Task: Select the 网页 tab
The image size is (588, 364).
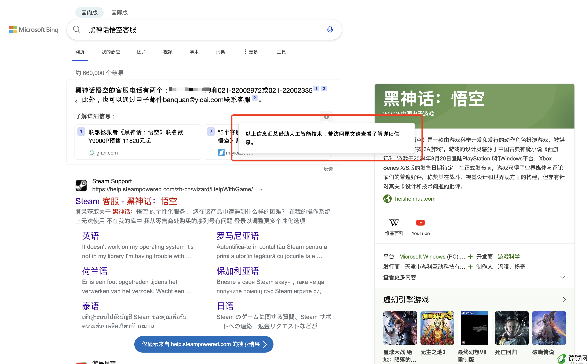Action: click(x=80, y=52)
